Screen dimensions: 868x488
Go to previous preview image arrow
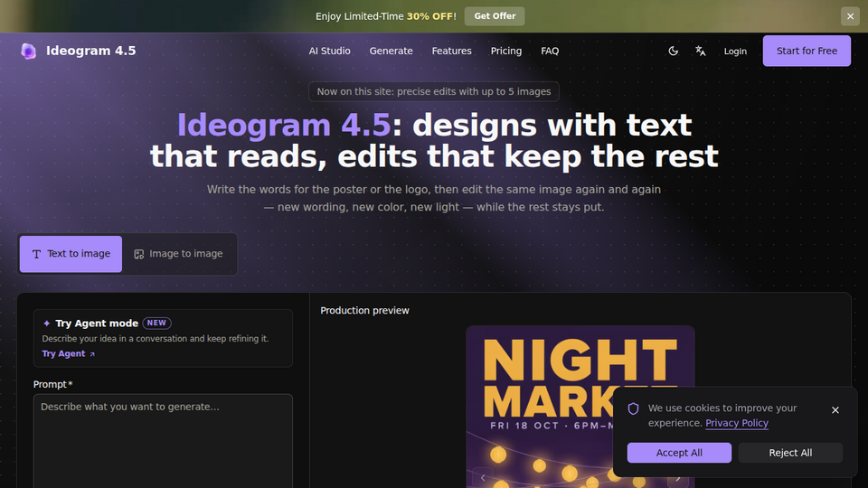[x=483, y=477]
